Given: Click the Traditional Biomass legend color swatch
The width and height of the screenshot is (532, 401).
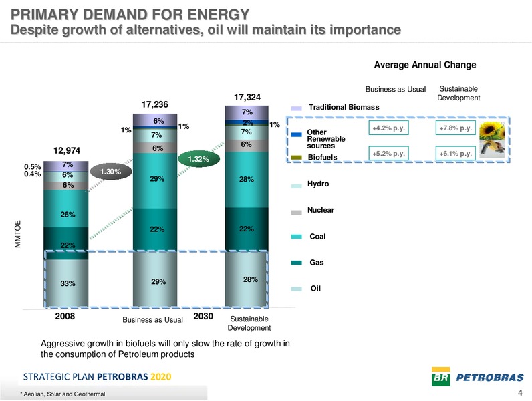Looking at the screenshot, I should point(296,108).
